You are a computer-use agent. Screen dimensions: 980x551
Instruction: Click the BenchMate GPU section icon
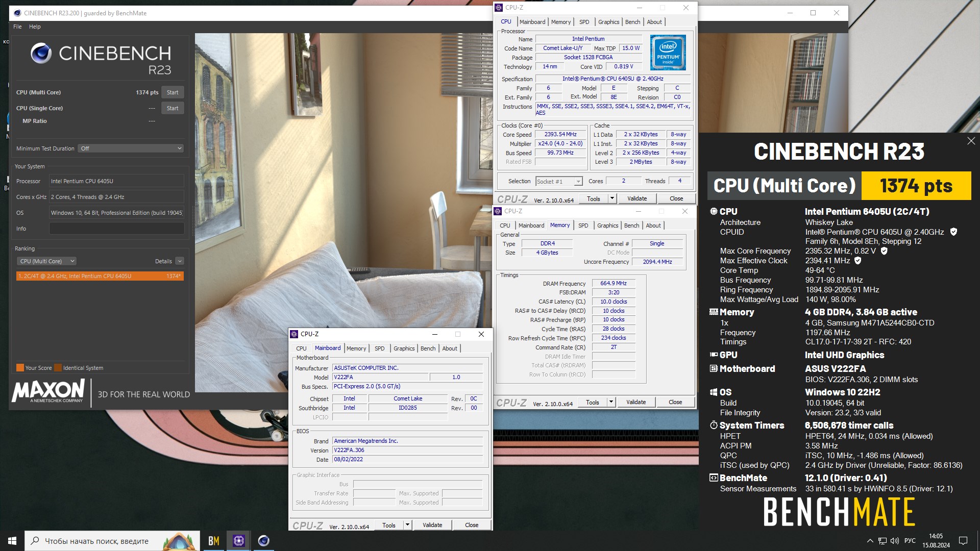click(x=714, y=355)
